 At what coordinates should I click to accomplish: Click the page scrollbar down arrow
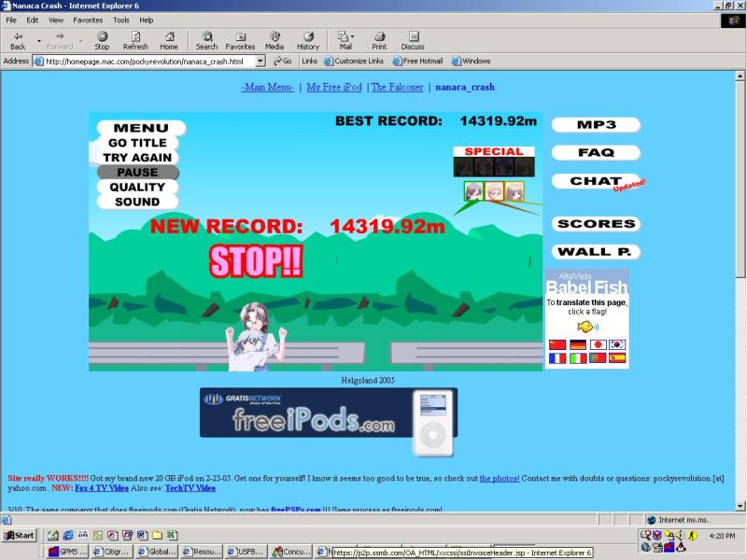coord(740,506)
